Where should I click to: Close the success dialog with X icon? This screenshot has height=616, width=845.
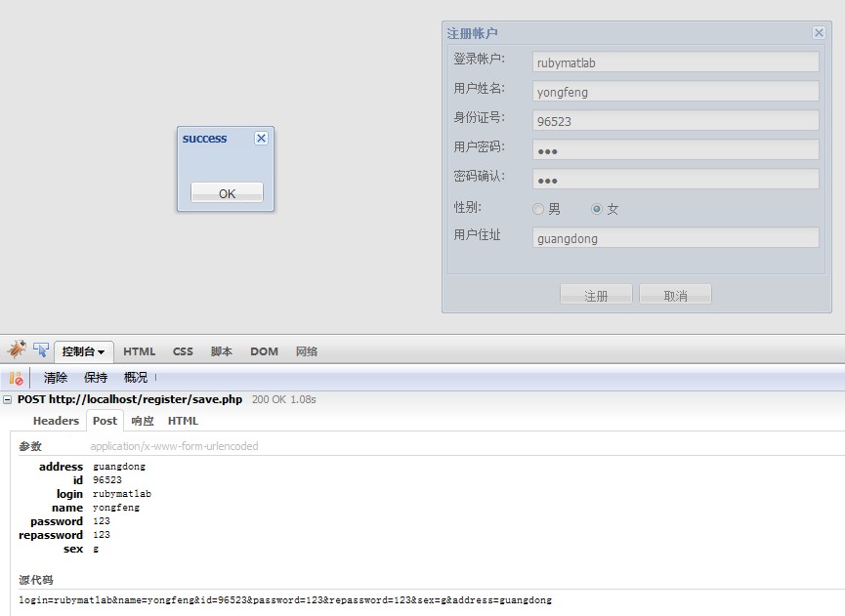261,139
